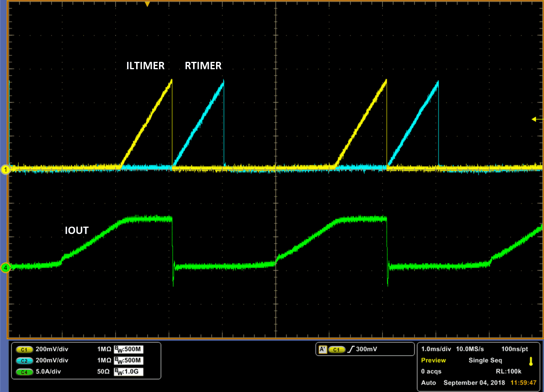Select the C2 channel badge
544x392 pixels.
click(x=25, y=361)
